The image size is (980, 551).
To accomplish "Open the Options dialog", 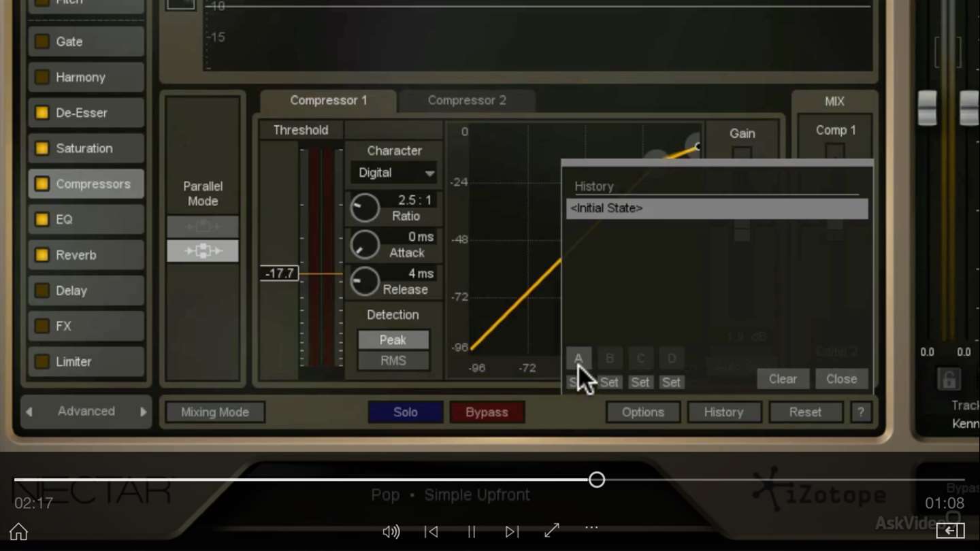I will point(643,412).
